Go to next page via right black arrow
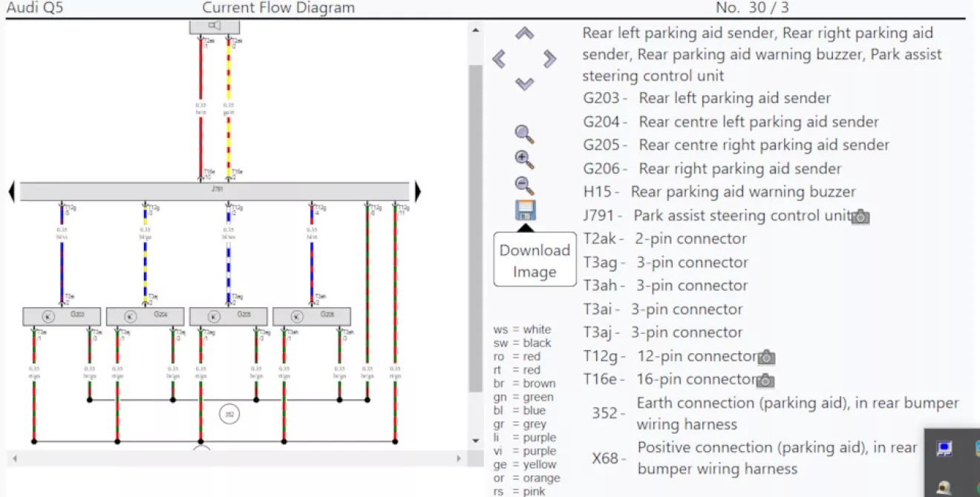Viewport: 980px width, 497px height. 417,192
